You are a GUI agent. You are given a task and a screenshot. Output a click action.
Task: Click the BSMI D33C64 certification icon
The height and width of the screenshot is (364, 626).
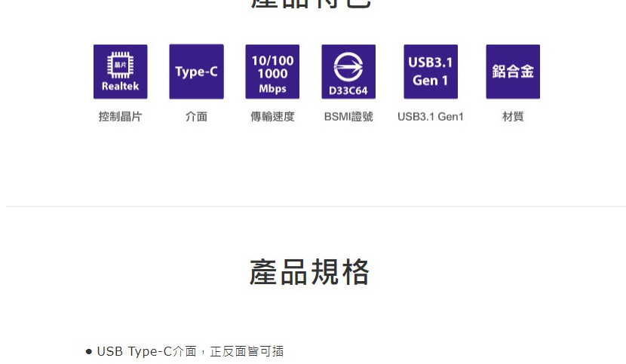348,72
